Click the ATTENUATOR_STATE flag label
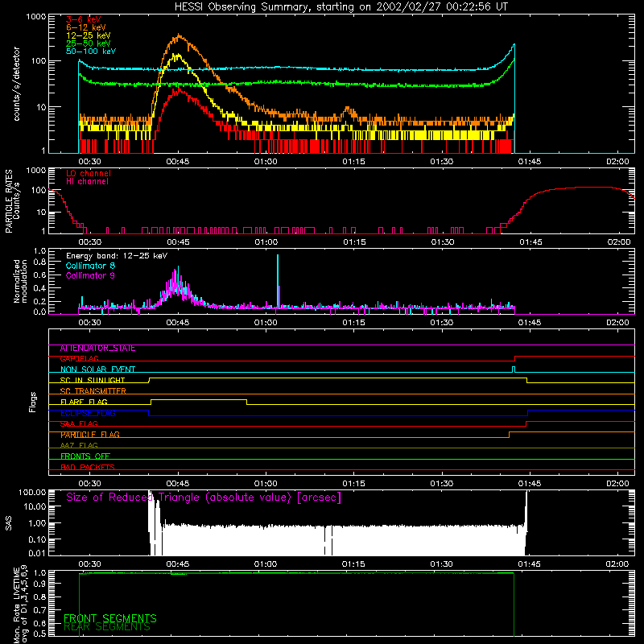 tap(97, 349)
